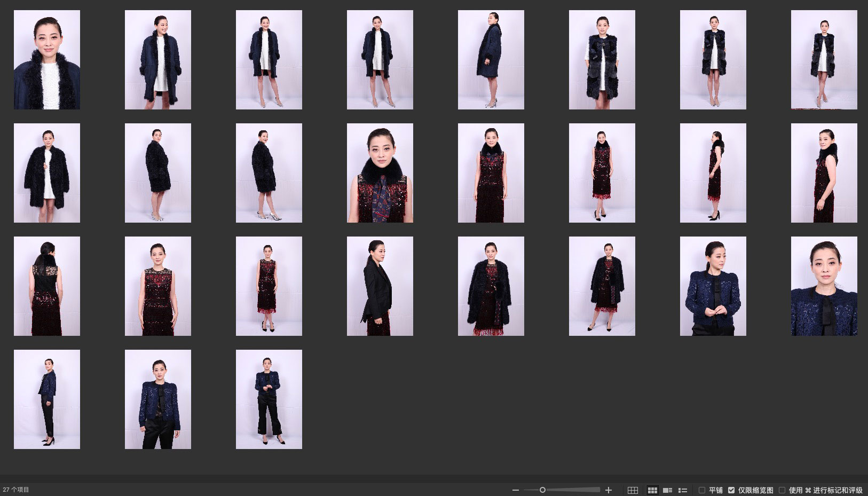Screen dimensions: 868x496
Task: Click the thumbnail size slider handle
Action: tap(542, 490)
